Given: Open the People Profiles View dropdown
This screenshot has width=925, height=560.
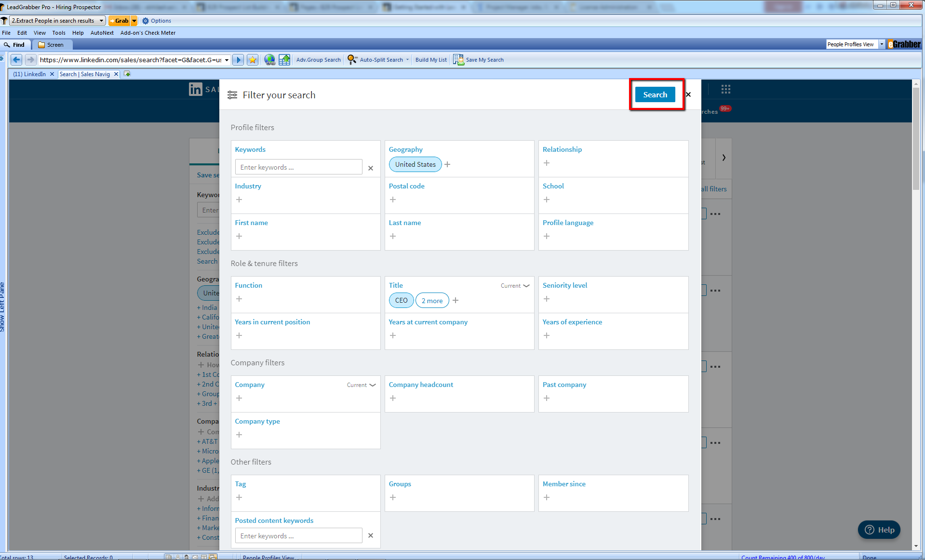Looking at the screenshot, I should (882, 44).
